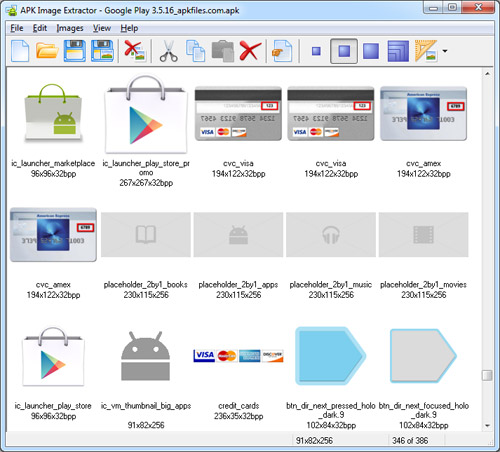Click the Save floppy disk icon

coord(75,51)
